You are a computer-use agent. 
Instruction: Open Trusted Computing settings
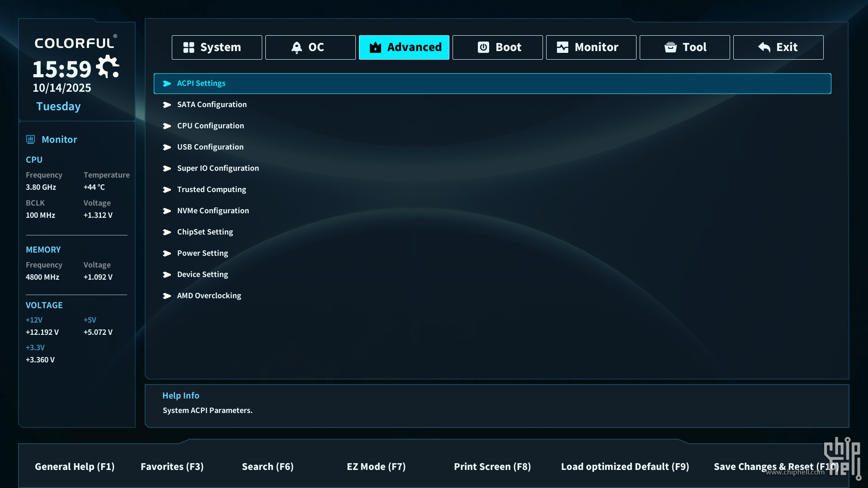212,189
